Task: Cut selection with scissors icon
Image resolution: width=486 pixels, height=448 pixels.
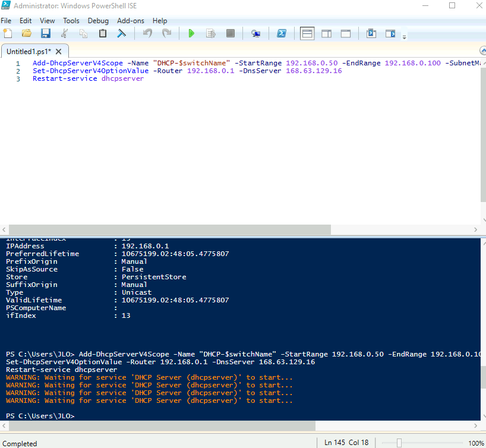Action: [65, 33]
